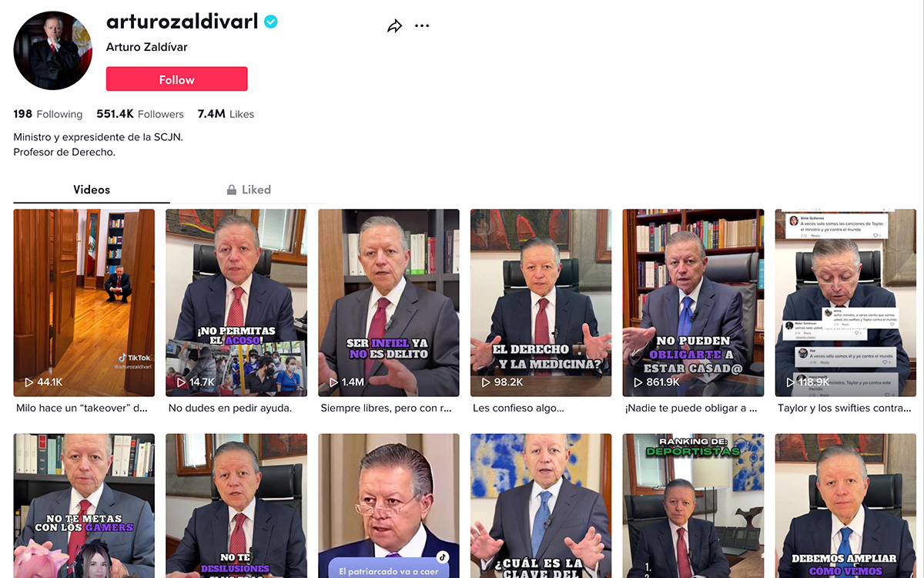Click play count icon on 44.1K video

(x=29, y=382)
